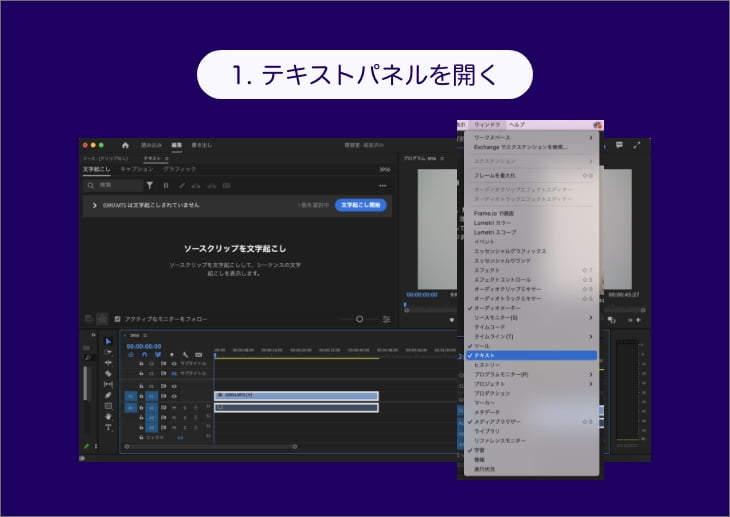Click the timeline wrench settings icon
Viewport: 730px width, 517px height.
pos(185,354)
